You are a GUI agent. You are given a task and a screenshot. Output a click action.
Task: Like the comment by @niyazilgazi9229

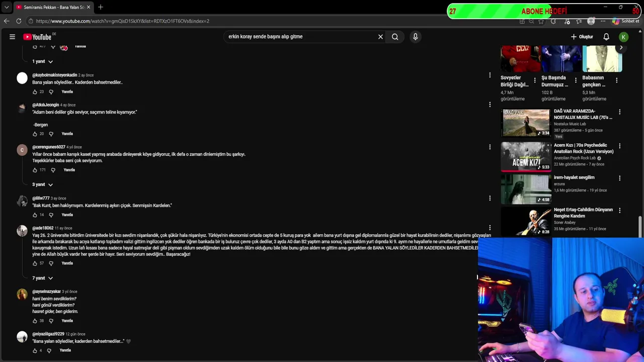35,350
